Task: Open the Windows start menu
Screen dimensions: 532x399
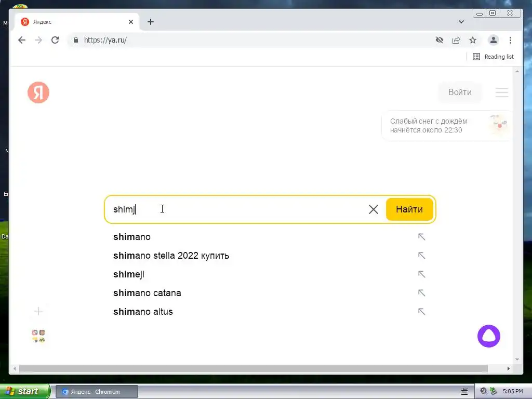Action: (25, 391)
